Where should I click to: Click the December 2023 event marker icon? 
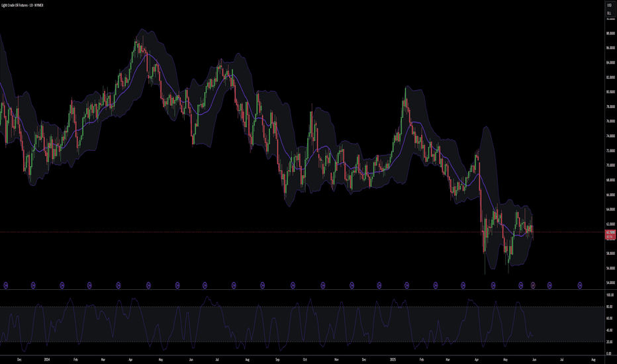pyautogui.click(x=33, y=285)
